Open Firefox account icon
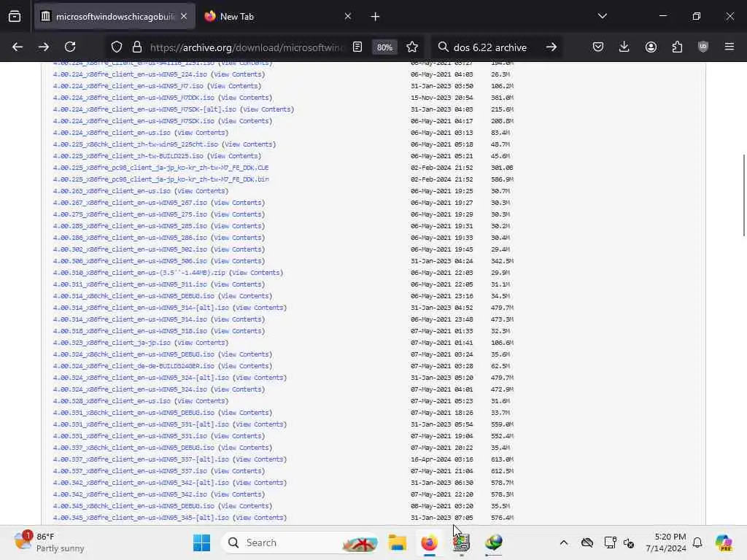 (x=651, y=47)
